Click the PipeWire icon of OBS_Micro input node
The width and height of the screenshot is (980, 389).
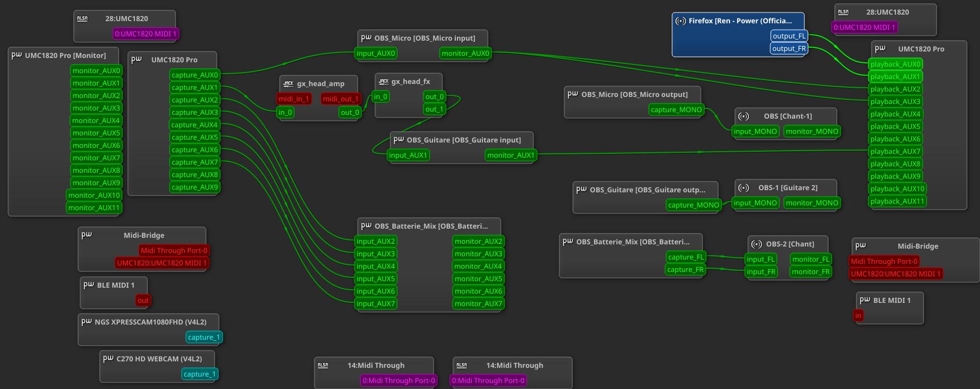pyautogui.click(x=366, y=37)
